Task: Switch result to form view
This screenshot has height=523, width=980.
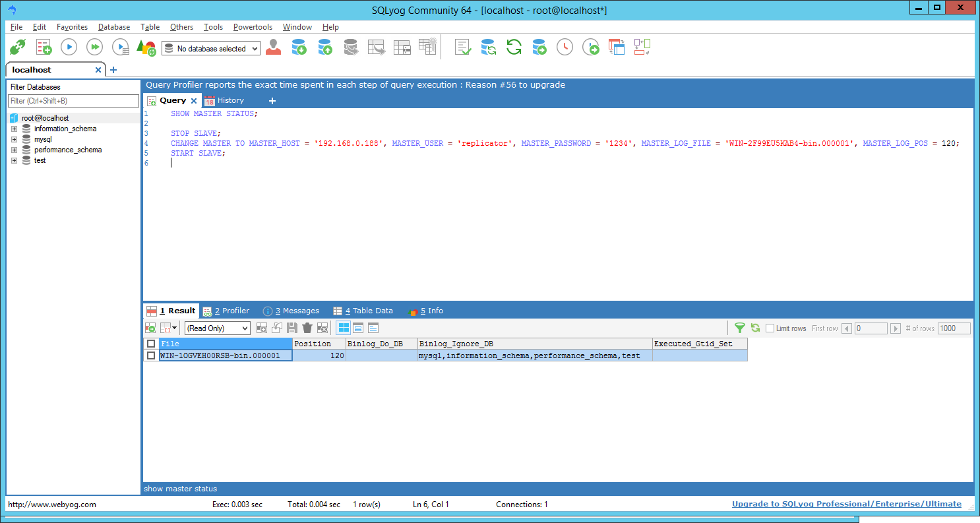Action: (359, 328)
